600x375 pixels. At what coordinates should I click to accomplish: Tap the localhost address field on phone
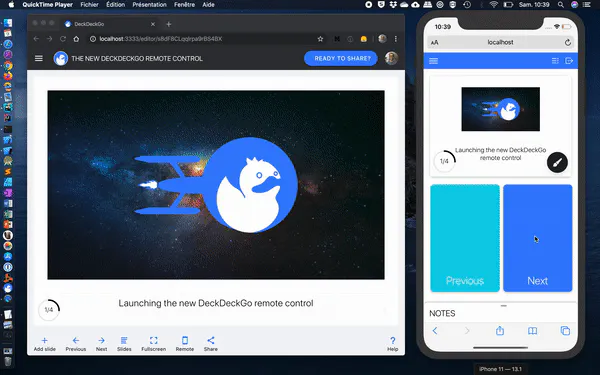click(x=501, y=42)
